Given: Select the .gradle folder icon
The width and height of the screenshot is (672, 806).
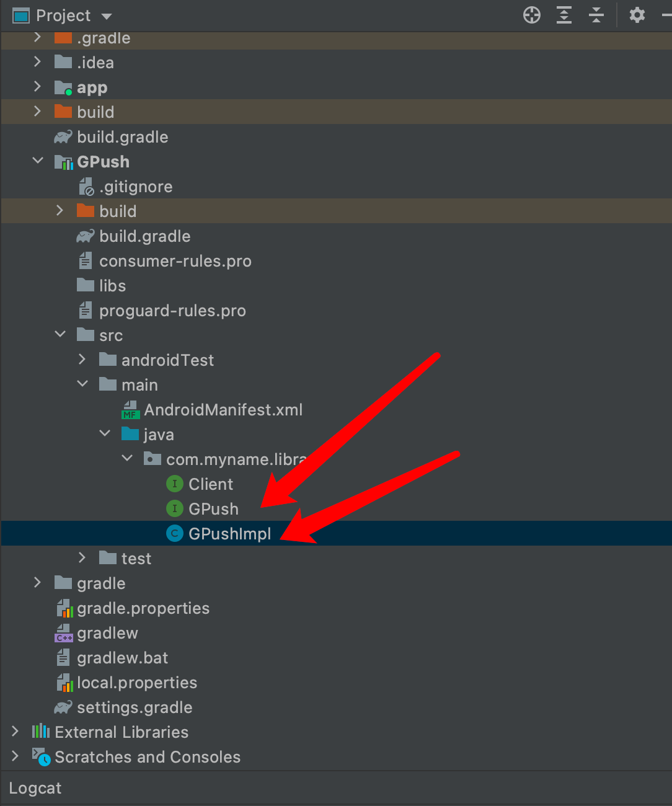Looking at the screenshot, I should 63,37.
